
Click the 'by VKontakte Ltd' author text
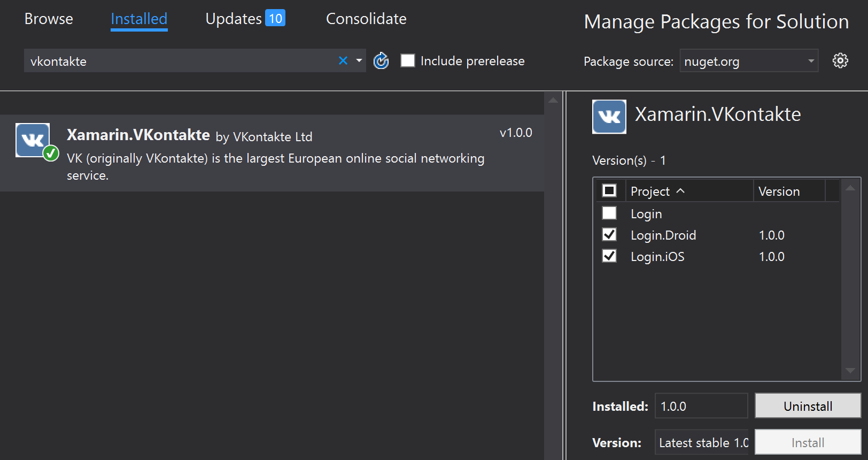[264, 137]
